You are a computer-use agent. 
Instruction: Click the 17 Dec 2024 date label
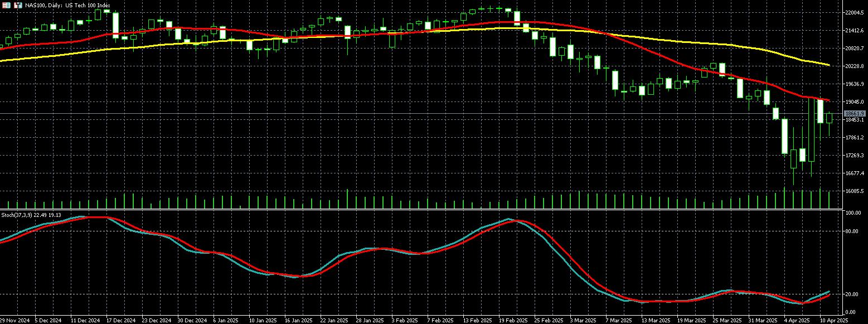[121, 321]
